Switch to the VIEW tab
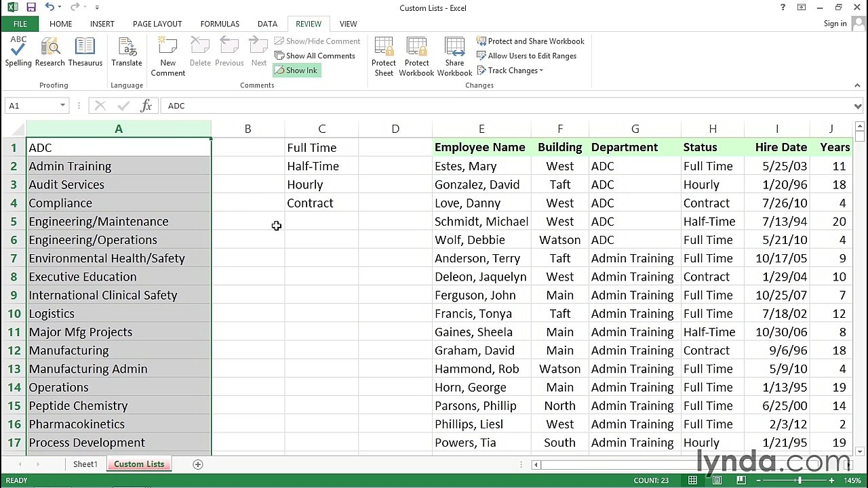 pos(348,24)
